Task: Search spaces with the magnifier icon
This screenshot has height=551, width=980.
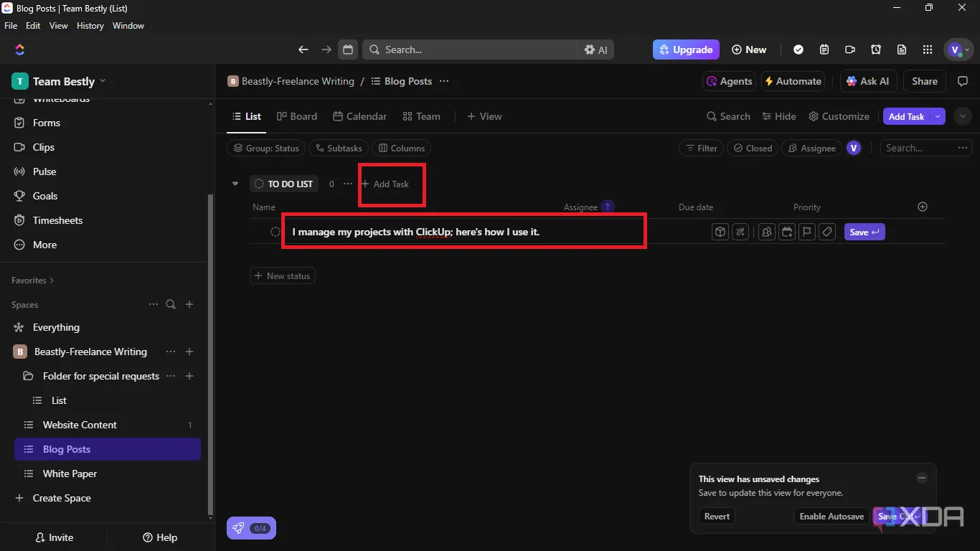Action: point(171,304)
